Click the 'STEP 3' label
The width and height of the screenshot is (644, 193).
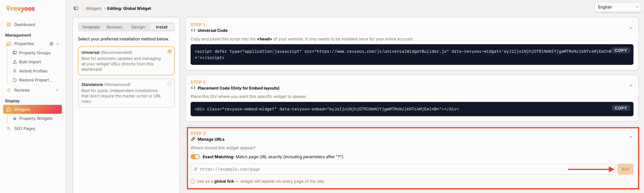(198, 134)
